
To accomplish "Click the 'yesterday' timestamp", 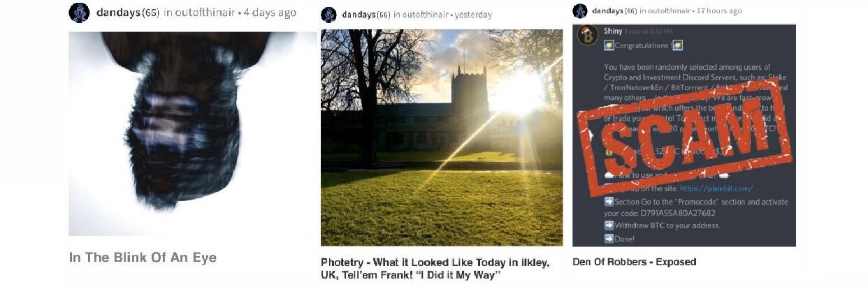I will (473, 15).
